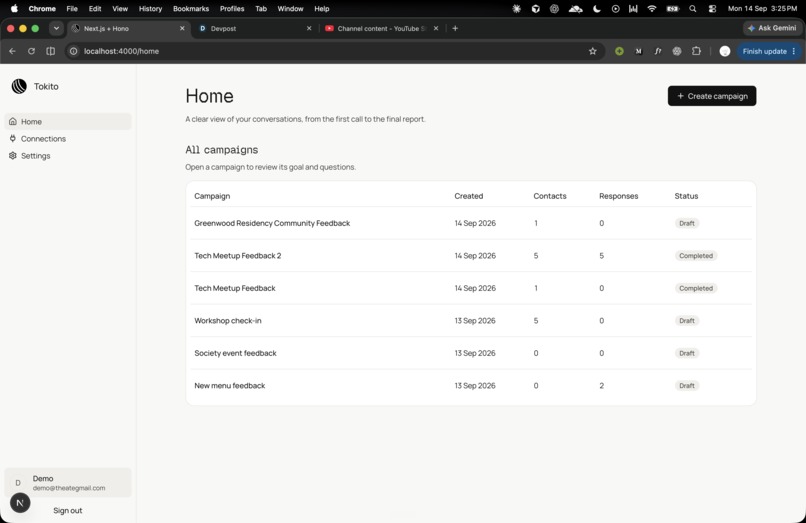This screenshot has width=806, height=523.
Task: Open Connections in the sidebar
Action: (x=68, y=138)
